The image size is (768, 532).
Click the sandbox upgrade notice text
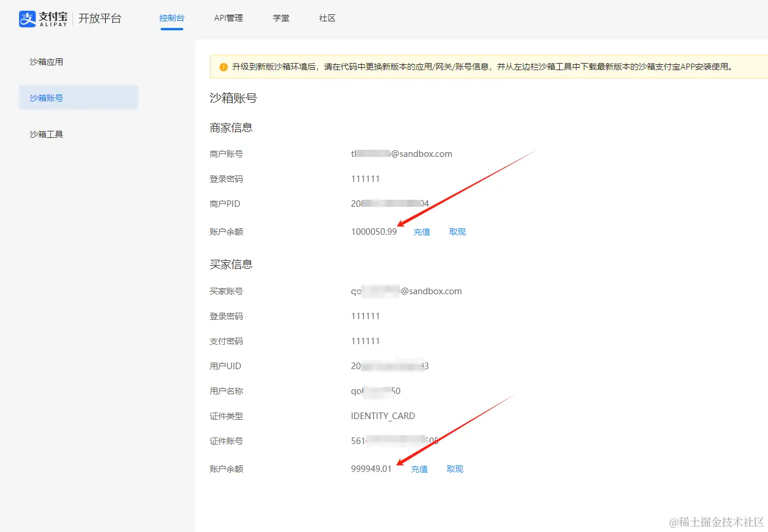[482, 67]
